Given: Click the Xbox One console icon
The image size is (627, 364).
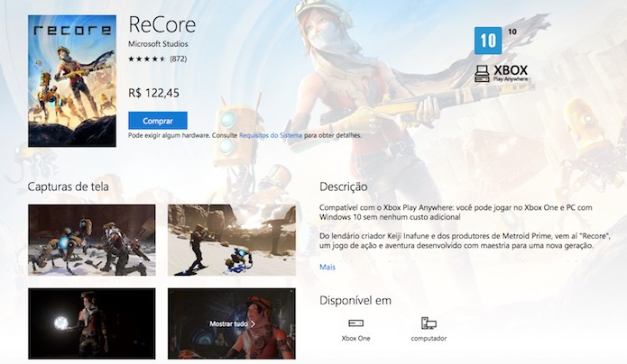Looking at the screenshot, I should click(355, 323).
